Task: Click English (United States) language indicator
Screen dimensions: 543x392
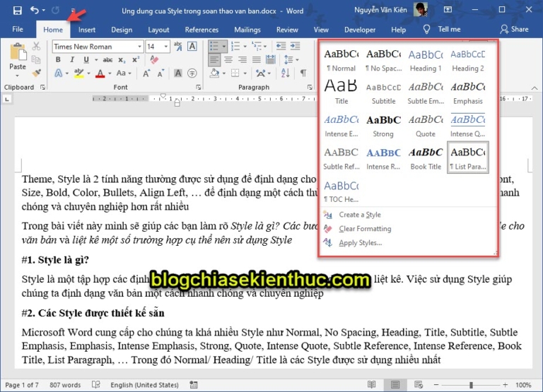Action: click(144, 385)
